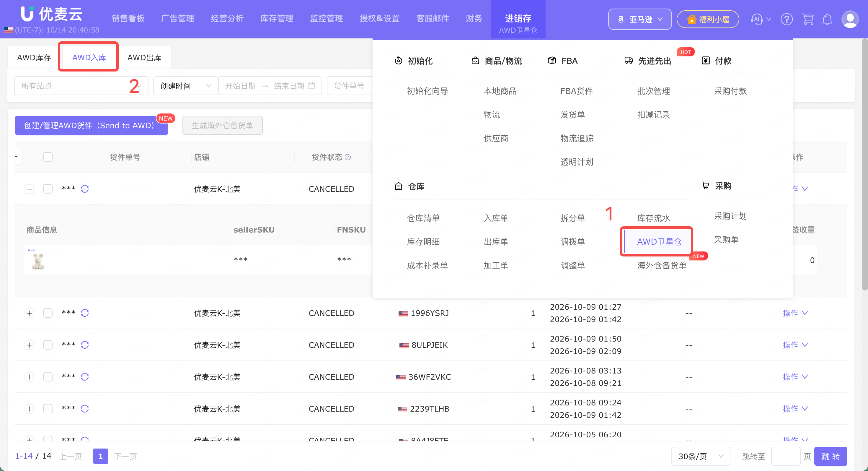
Task: Open 库存管理 in top navigation
Action: coord(277,19)
